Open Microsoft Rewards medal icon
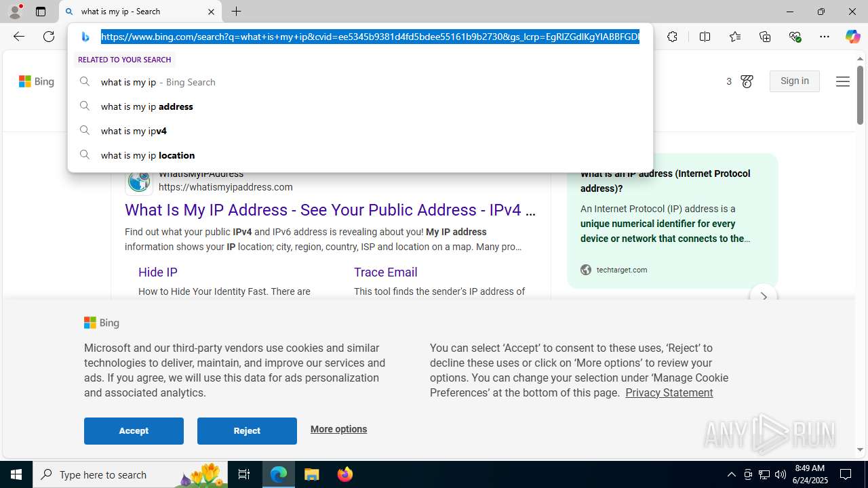 click(747, 81)
